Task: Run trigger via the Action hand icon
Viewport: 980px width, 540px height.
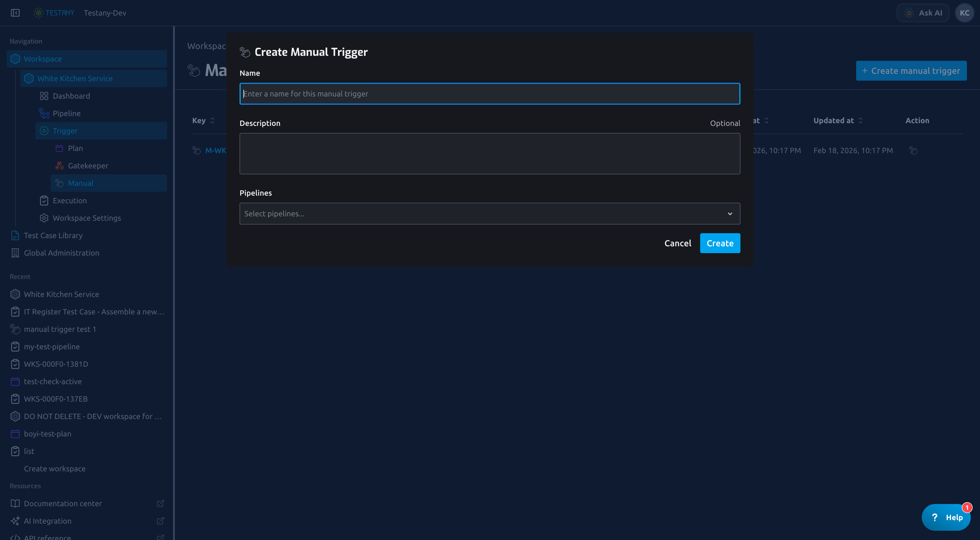Action: pos(913,150)
